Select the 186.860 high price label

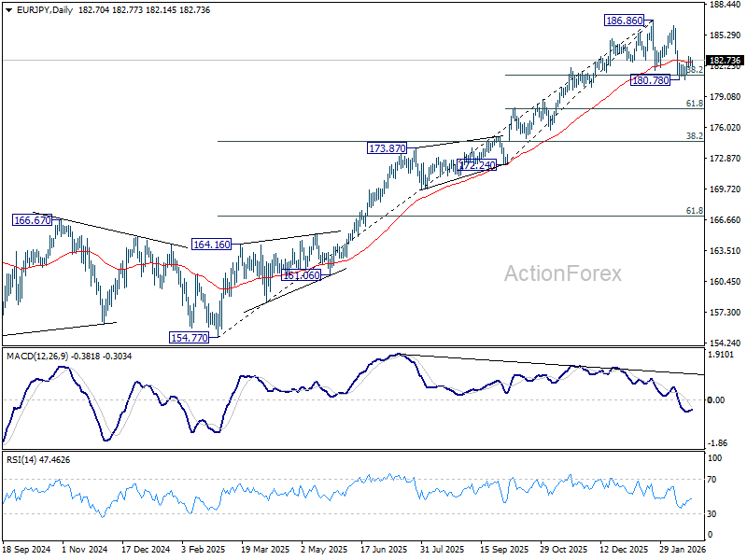[x=624, y=21]
